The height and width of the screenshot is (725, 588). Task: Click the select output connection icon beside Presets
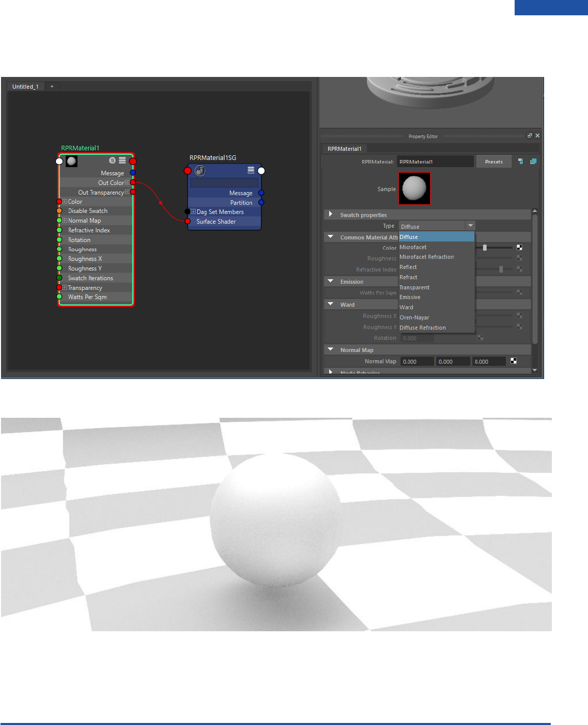pos(533,162)
